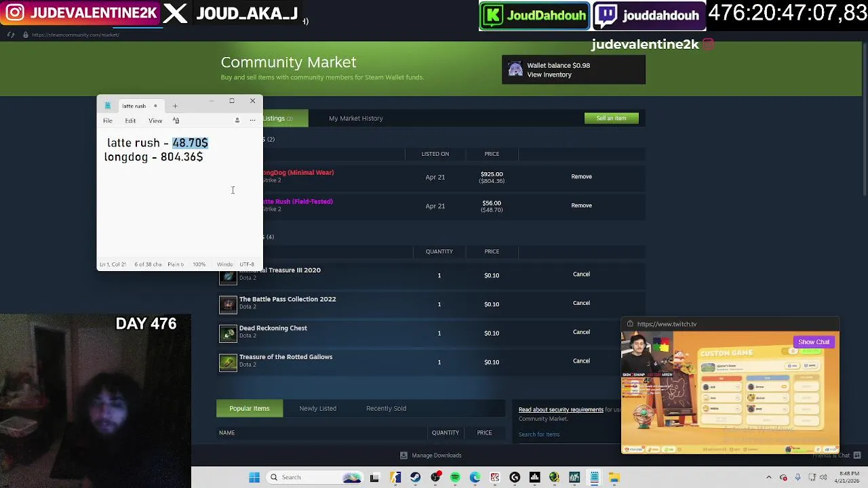Open Spotify from the taskbar

(x=455, y=478)
